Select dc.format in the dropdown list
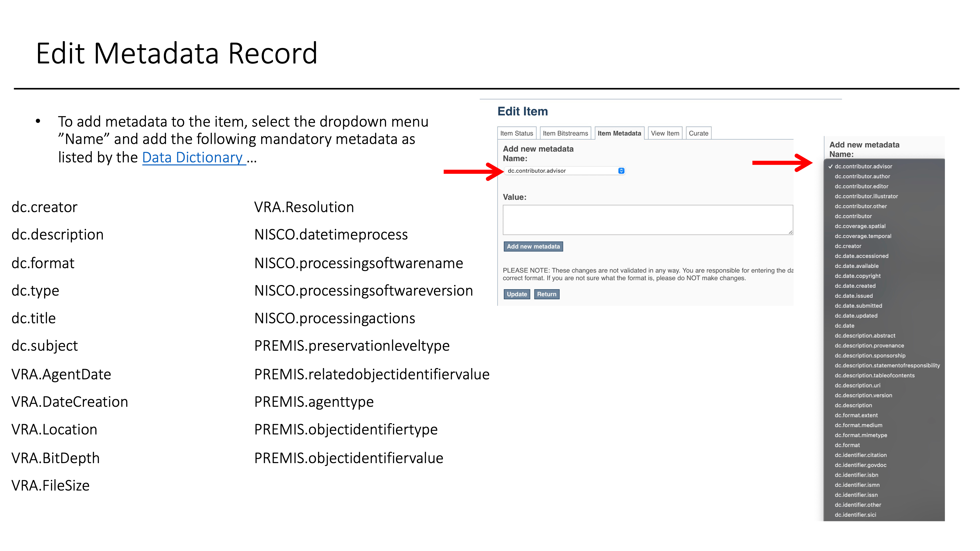The image size is (980, 551). [847, 445]
